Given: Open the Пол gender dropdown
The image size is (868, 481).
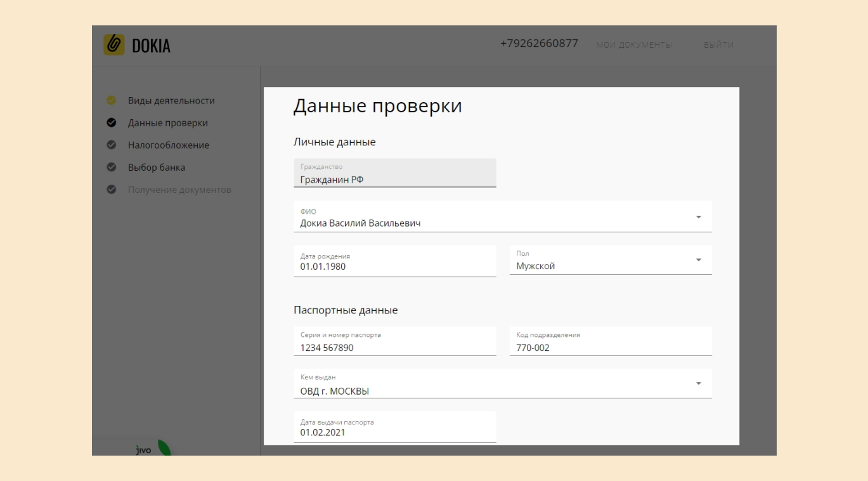Looking at the screenshot, I should click(x=699, y=260).
